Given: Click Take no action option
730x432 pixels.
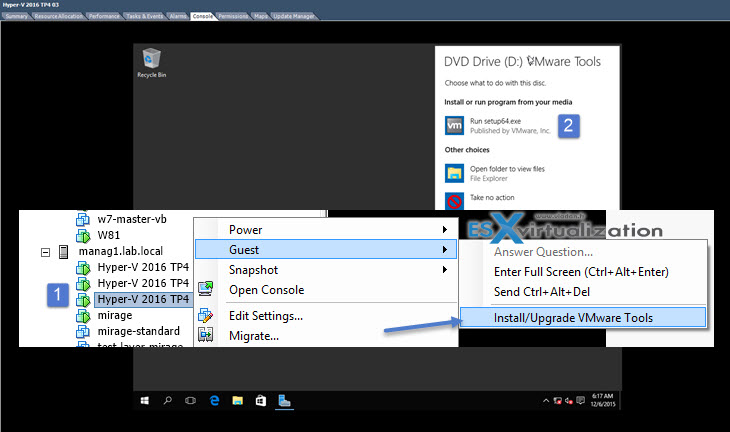Looking at the screenshot, I should pos(480,200).
